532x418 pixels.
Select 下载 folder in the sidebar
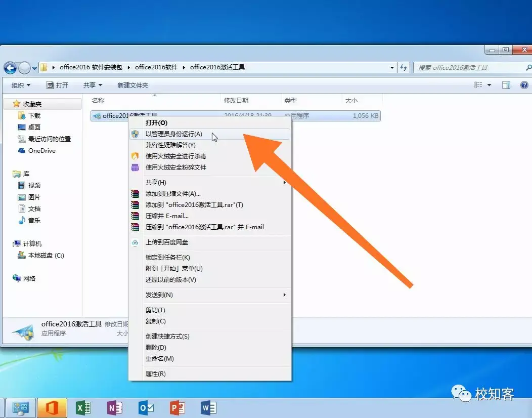(x=29, y=116)
